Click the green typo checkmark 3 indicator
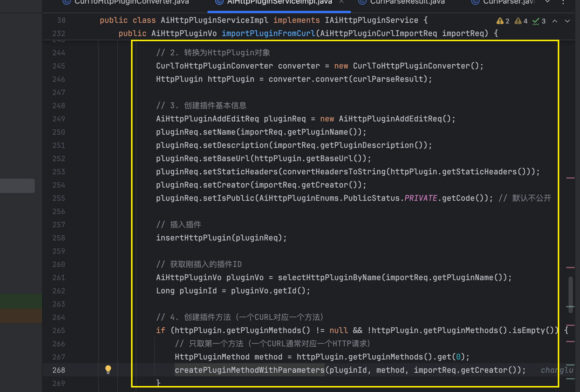 coord(539,21)
